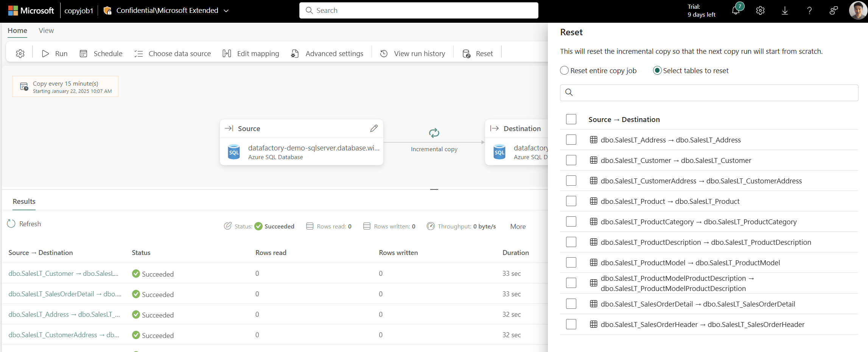
Task: Open the dbo.SalesLT_SalesOrderDetail result link
Action: [65, 294]
